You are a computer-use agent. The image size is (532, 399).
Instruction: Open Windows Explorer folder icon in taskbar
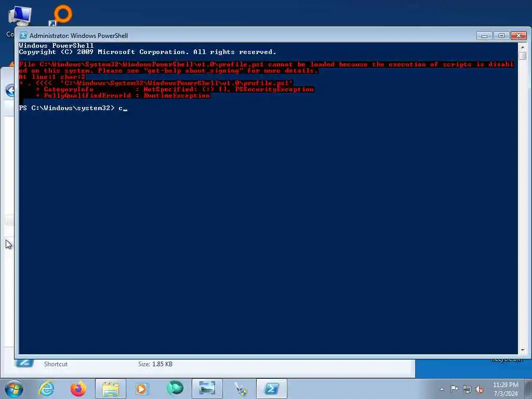pyautogui.click(x=111, y=389)
